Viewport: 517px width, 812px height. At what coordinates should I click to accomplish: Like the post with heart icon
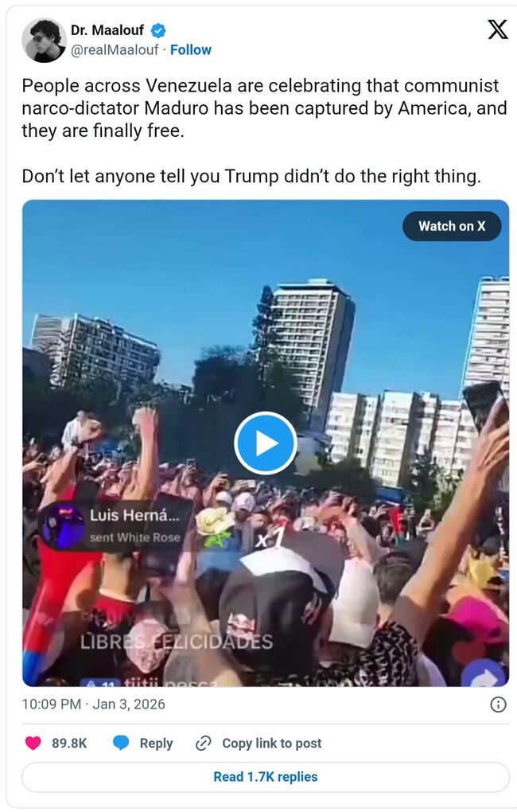[x=33, y=743]
